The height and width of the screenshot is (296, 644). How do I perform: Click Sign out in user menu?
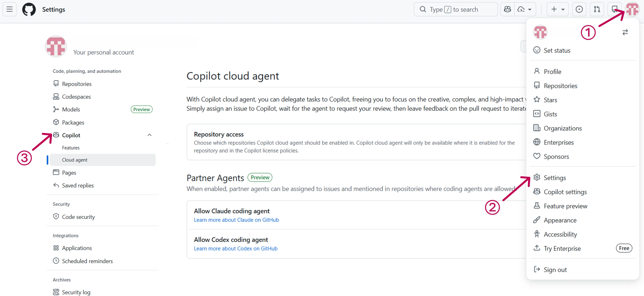[x=583, y=270]
